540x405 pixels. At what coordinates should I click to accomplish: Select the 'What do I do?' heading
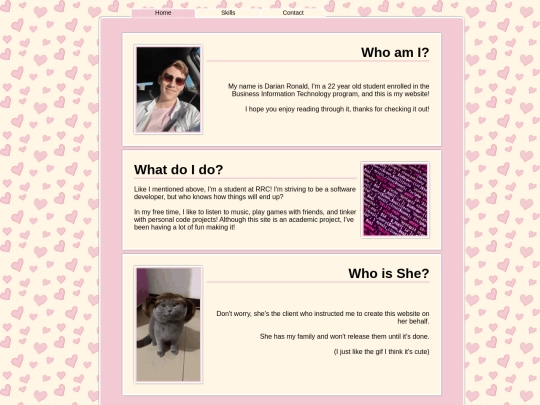coord(178,170)
